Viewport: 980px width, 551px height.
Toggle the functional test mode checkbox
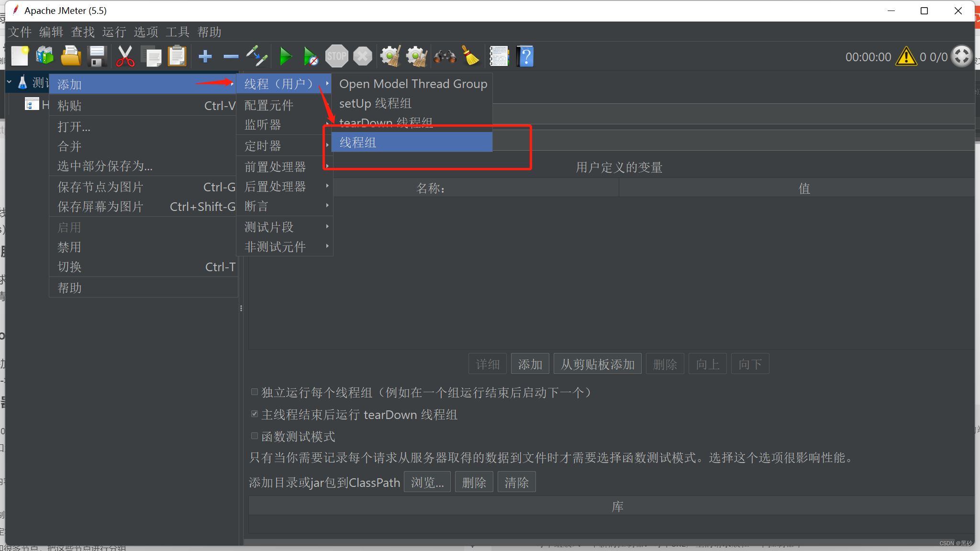coord(255,436)
